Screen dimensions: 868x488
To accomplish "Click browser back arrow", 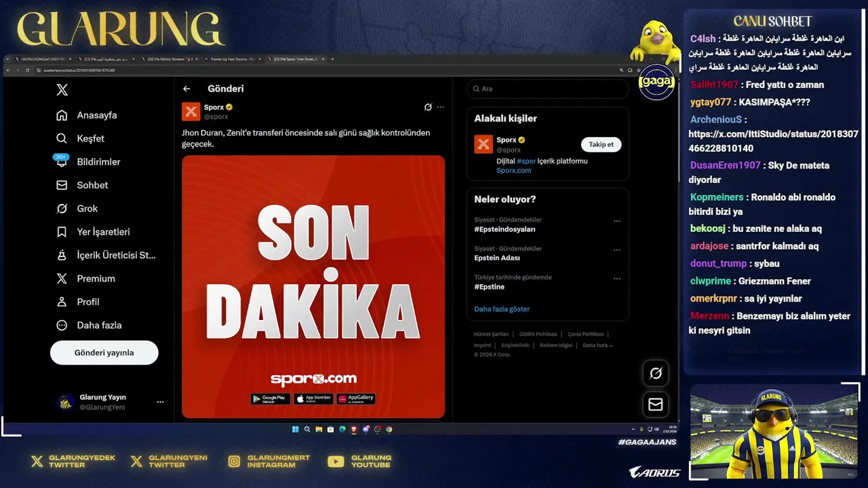I will coord(8,70).
